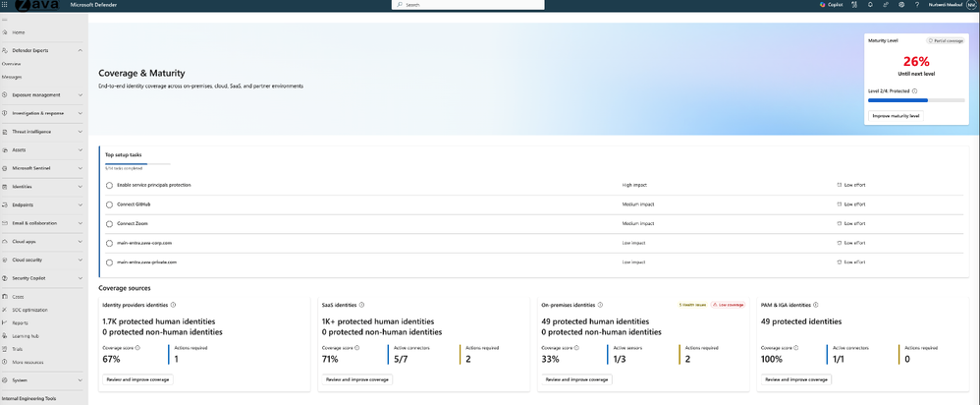Expand the Investigation & response chevron

click(x=80, y=113)
